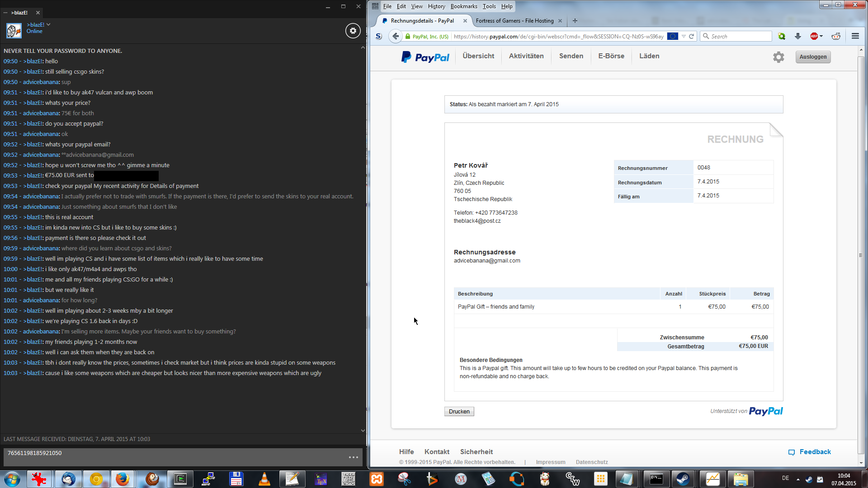Click Steam icon in Windows taskbar
The width and height of the screenshot is (868, 488).
point(683,479)
